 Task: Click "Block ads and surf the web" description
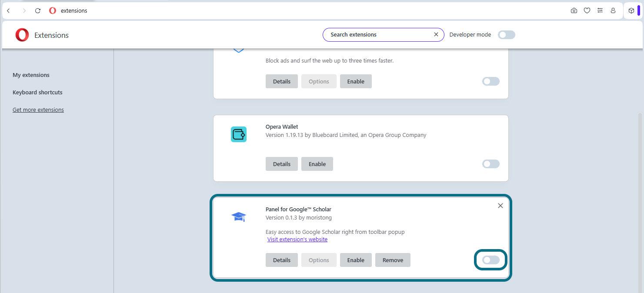pyautogui.click(x=330, y=61)
